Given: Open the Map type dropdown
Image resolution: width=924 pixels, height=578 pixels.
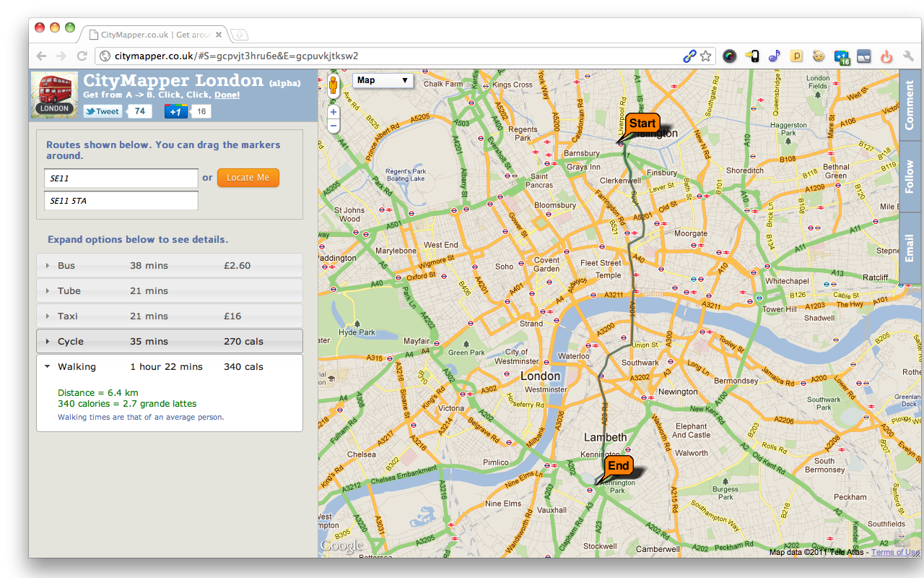Looking at the screenshot, I should [383, 80].
